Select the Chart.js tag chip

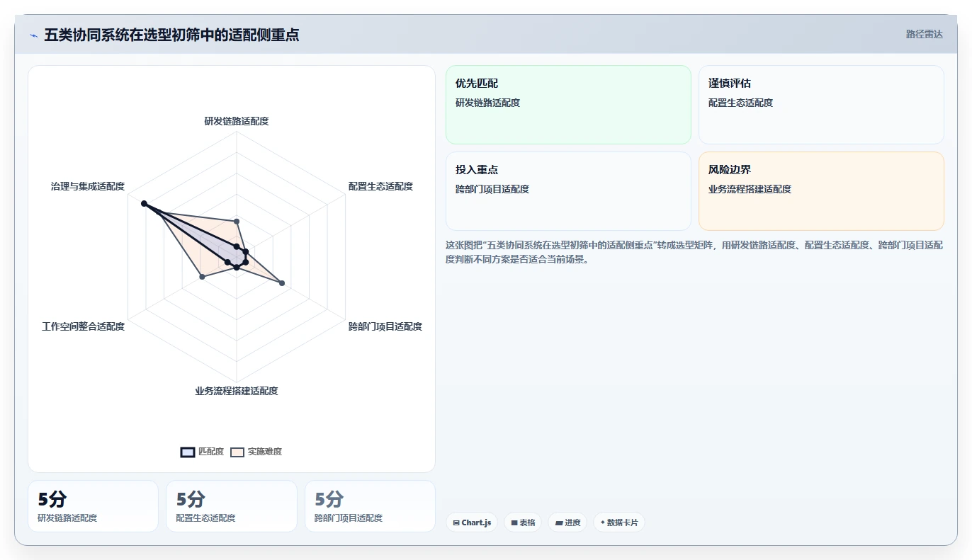[x=472, y=522]
